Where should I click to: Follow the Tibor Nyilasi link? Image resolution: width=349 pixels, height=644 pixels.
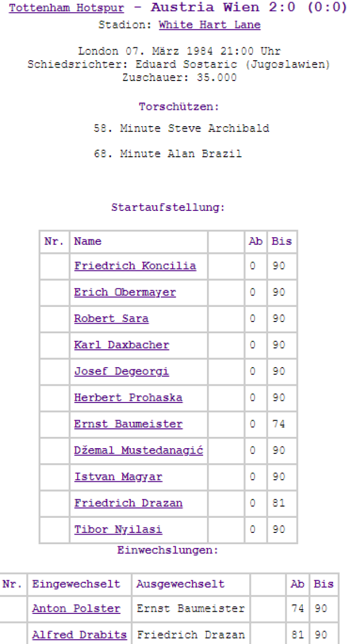[x=118, y=529]
